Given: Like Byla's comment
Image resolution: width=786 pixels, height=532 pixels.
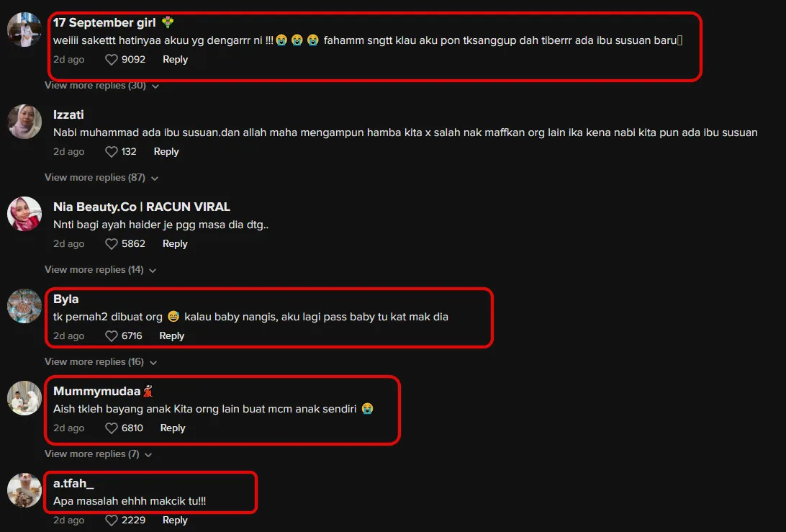Looking at the screenshot, I should (112, 336).
